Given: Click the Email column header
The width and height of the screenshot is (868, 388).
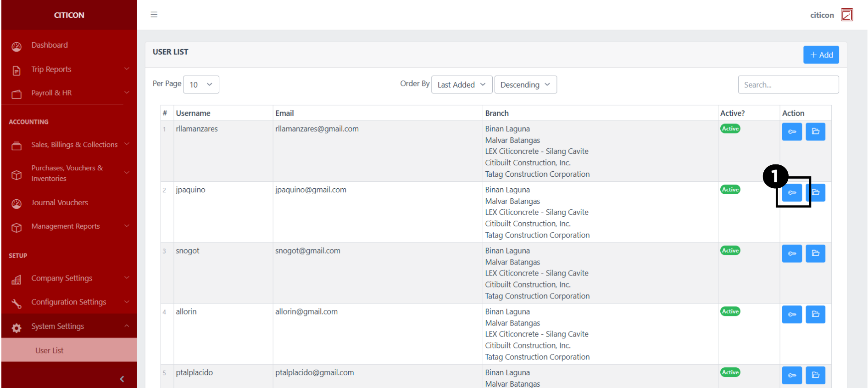Looking at the screenshot, I should click(284, 113).
